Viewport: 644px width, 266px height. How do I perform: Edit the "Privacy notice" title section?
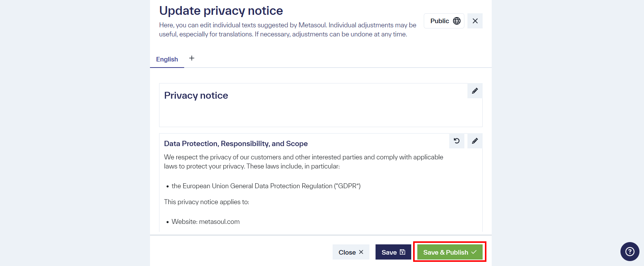(x=474, y=91)
